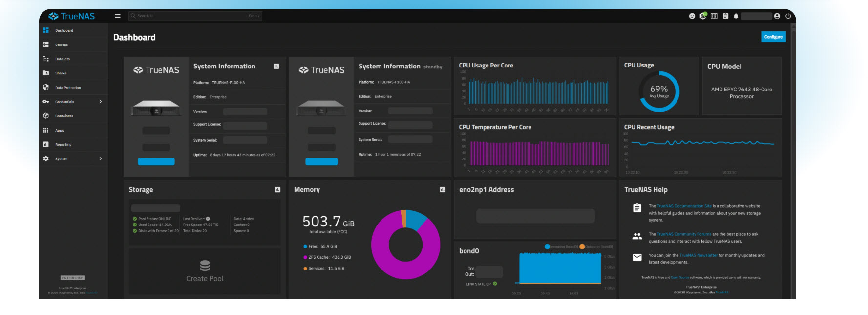Click the active System Information reports icon
Image resolution: width=868 pixels, height=315 pixels.
tap(276, 67)
